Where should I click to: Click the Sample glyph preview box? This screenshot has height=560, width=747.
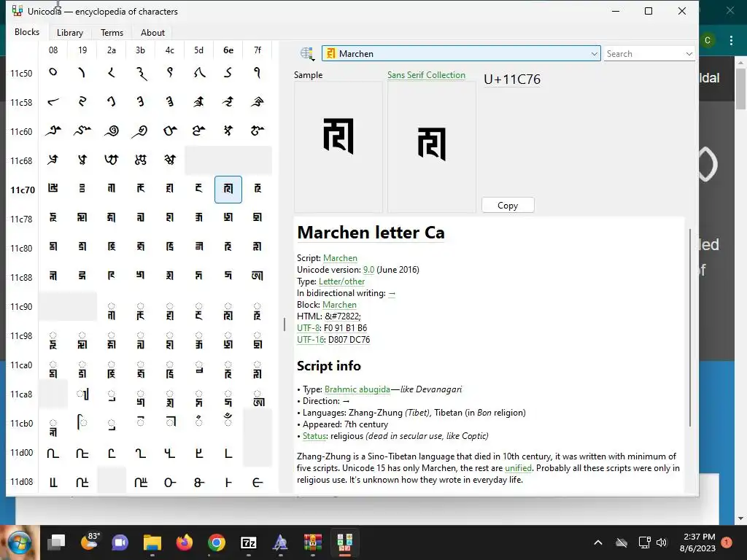click(338, 147)
